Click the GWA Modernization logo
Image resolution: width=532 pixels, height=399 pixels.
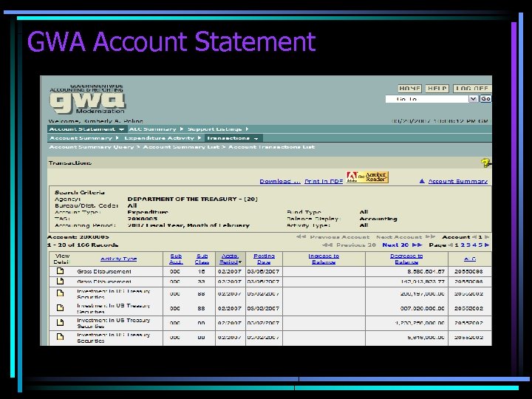tap(87, 99)
